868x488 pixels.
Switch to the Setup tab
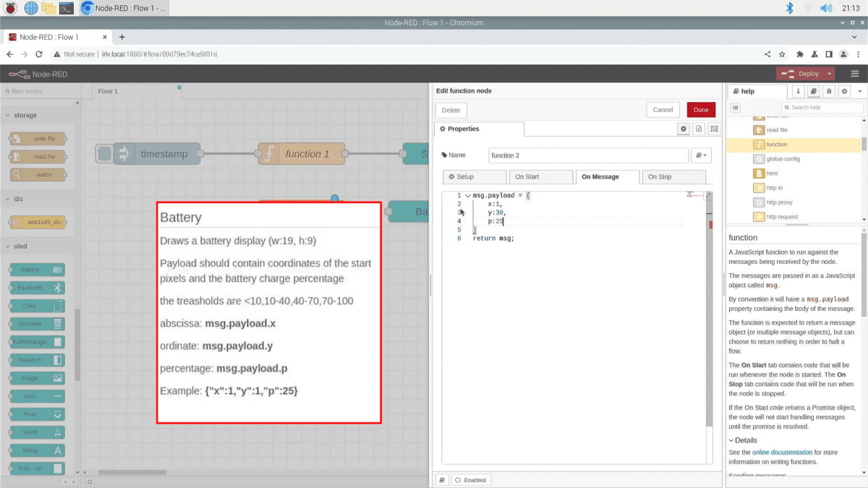(475, 176)
